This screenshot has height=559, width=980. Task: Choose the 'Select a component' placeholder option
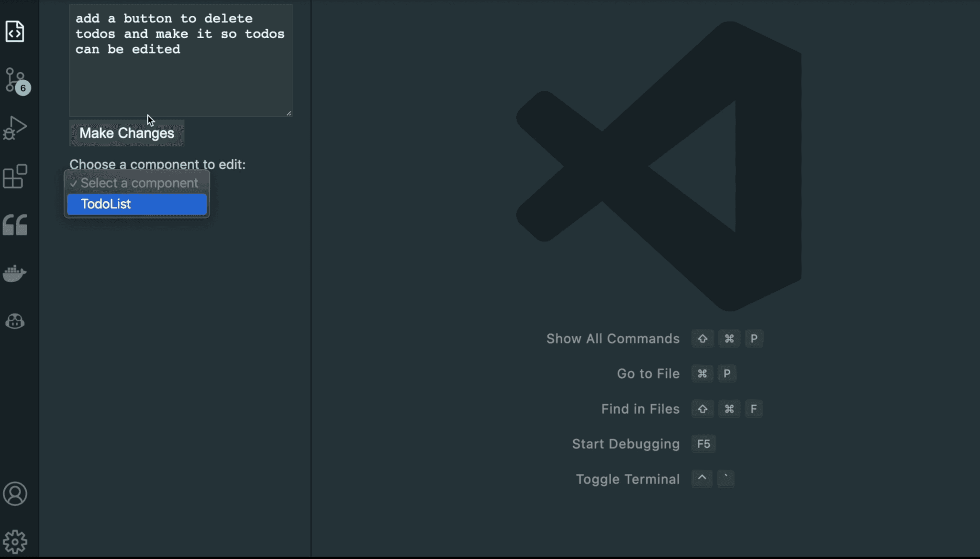[137, 183]
